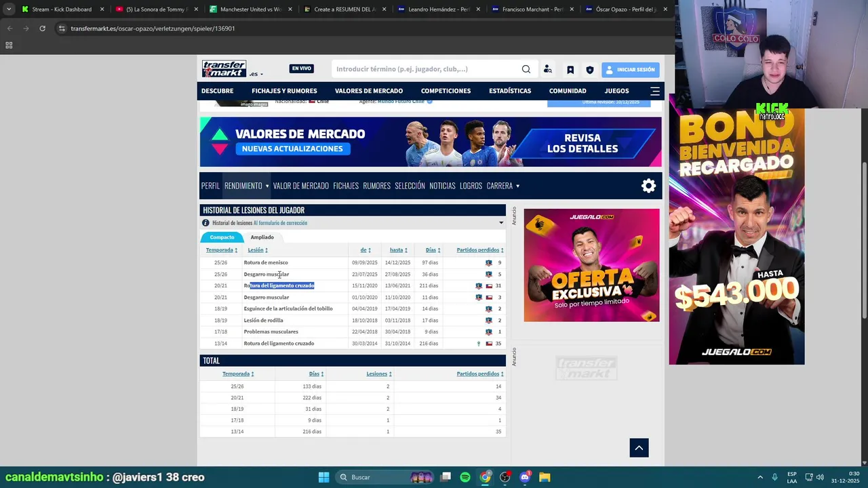
Task: Open the Windows Start menu
Action: point(323,477)
